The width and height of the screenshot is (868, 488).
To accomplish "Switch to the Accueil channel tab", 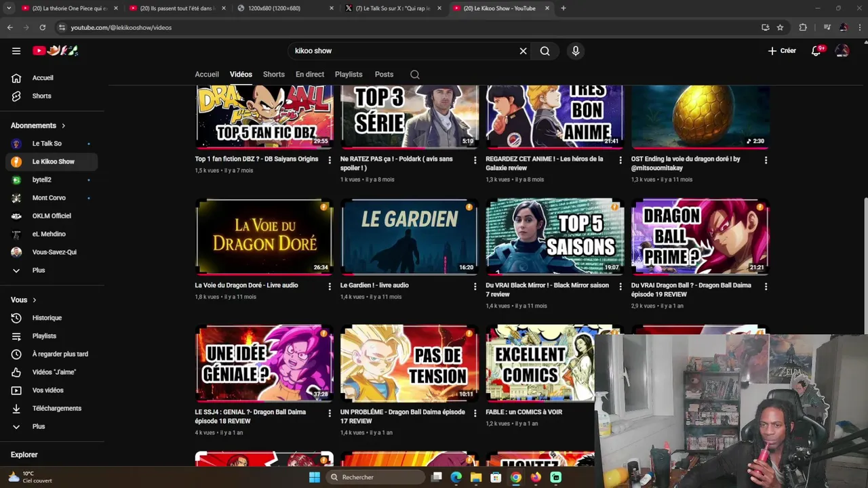I will point(207,75).
